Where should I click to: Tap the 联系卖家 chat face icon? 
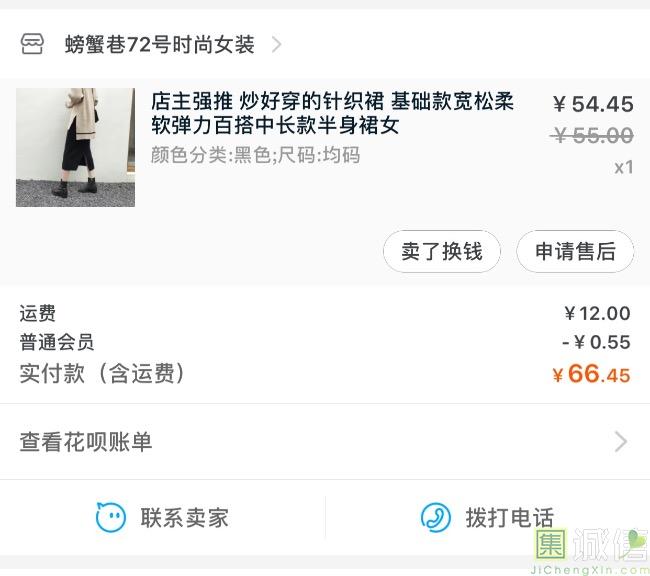pos(110,517)
